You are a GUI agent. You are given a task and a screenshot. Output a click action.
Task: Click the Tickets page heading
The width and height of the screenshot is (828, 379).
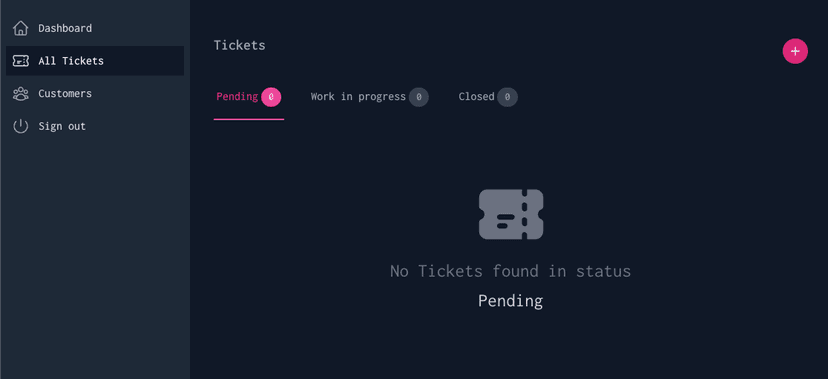(x=240, y=45)
